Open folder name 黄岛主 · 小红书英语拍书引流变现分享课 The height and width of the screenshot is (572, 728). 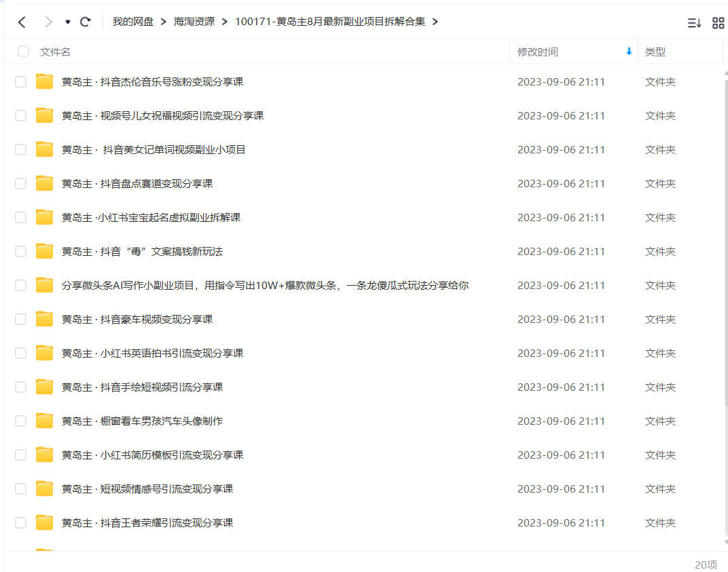[x=153, y=353]
